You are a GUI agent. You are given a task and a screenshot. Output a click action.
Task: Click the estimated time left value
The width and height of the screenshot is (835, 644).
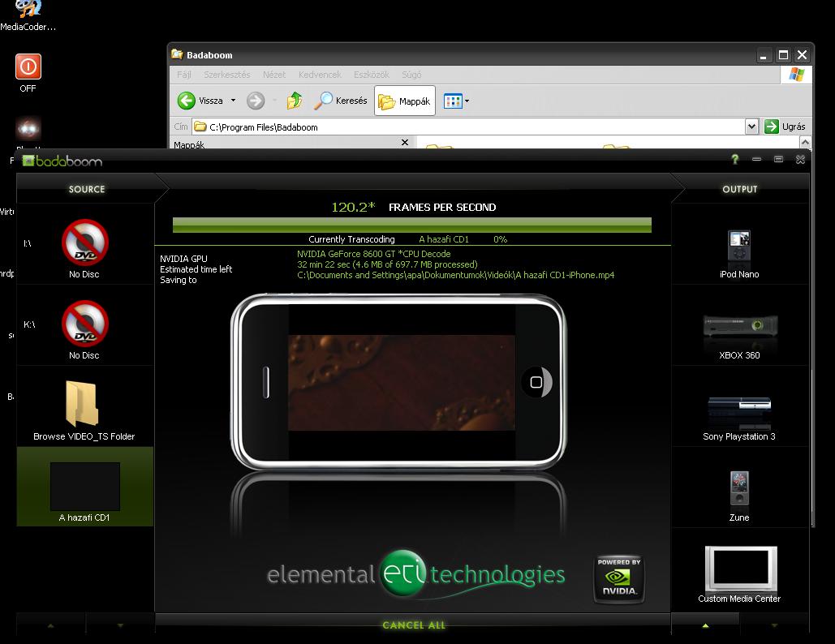tap(387, 264)
